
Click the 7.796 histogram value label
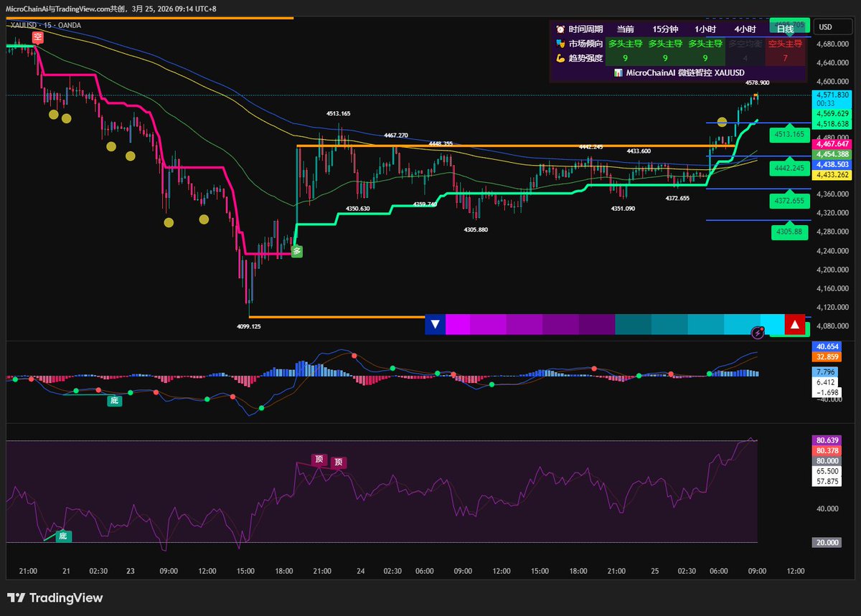(x=824, y=371)
